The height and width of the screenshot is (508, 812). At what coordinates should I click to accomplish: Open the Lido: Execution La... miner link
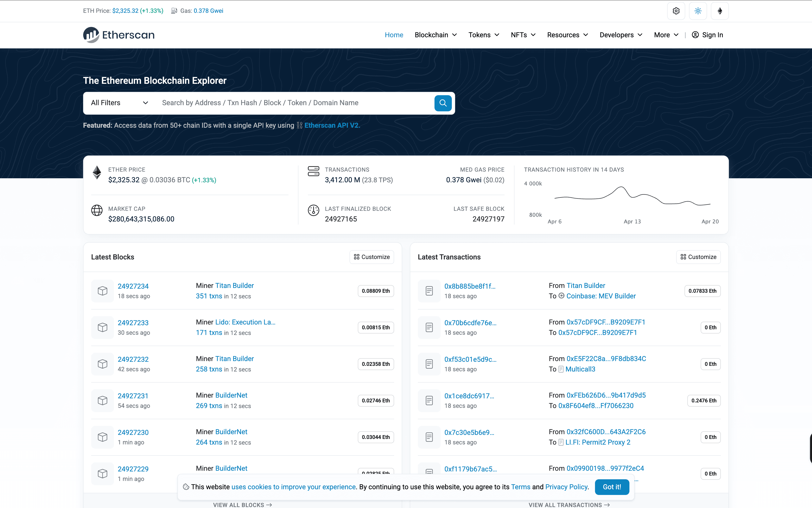pyautogui.click(x=245, y=322)
